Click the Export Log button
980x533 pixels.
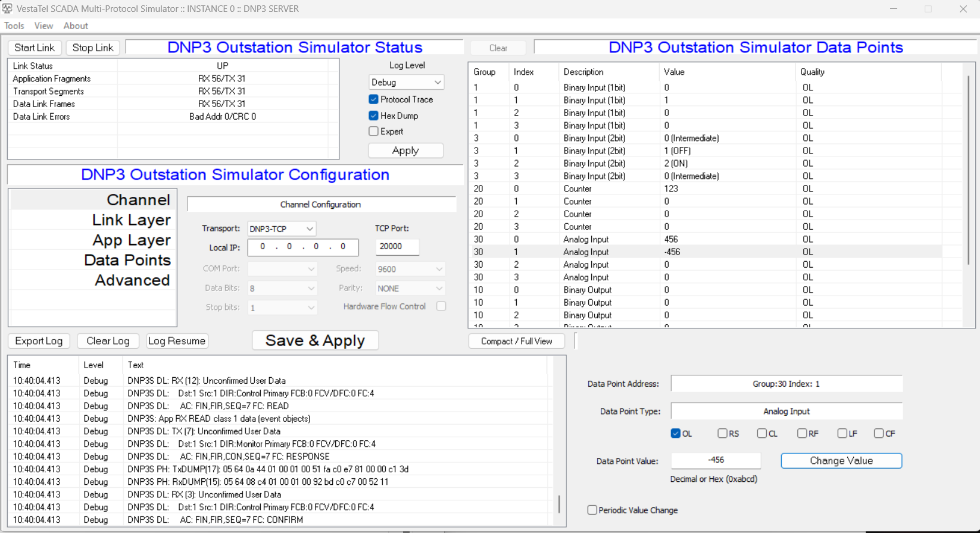(39, 341)
